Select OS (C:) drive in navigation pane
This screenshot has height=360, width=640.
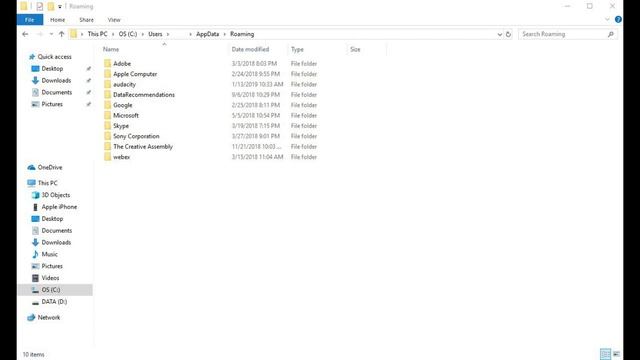[x=51, y=290]
